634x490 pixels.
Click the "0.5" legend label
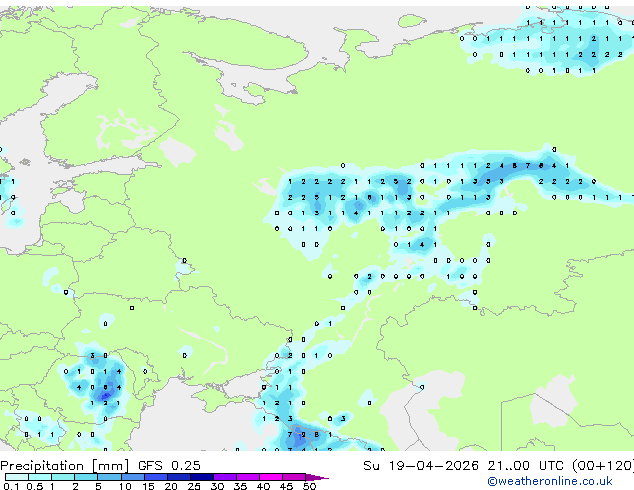[x=35, y=486]
